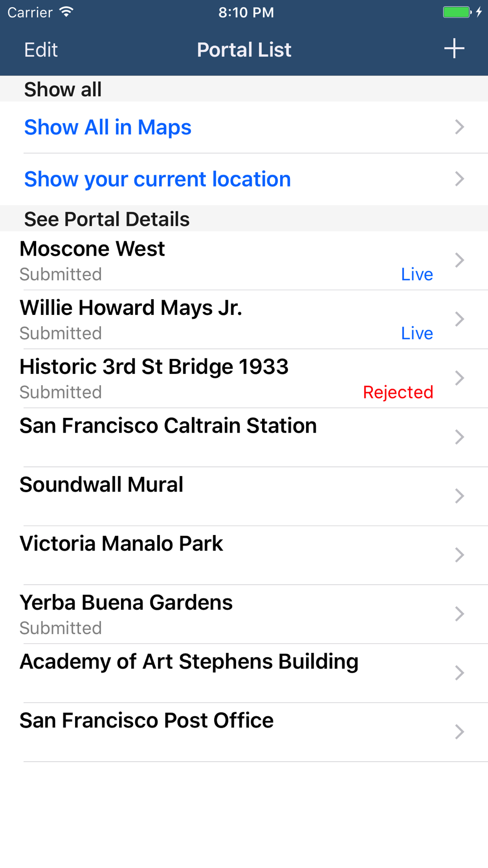Image resolution: width=488 pixels, height=868 pixels.
Task: Tap chevron beside Show your current location
Action: 459,179
